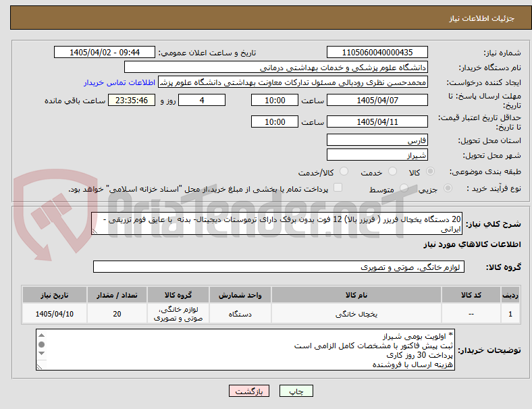Image resolution: width=532 pixels, height=409 pixels.
Task: Select the جزیی purchase type radio
Action: point(448,188)
